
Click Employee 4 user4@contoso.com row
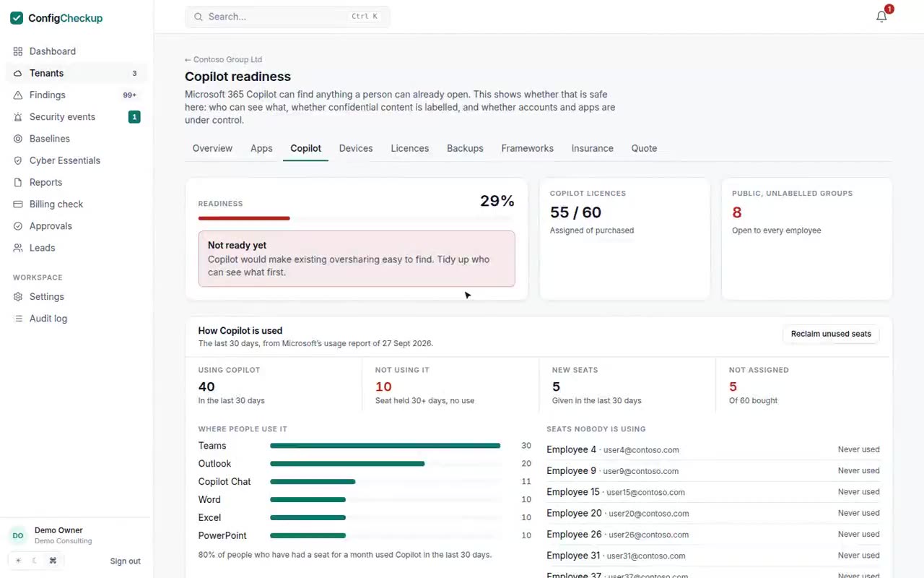[x=713, y=449]
